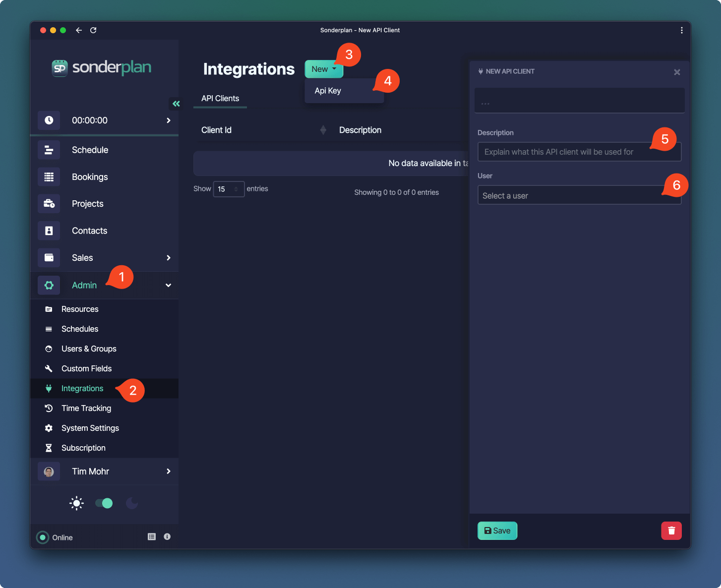Select the Admin gear icon
This screenshot has height=588, width=721.
point(49,285)
